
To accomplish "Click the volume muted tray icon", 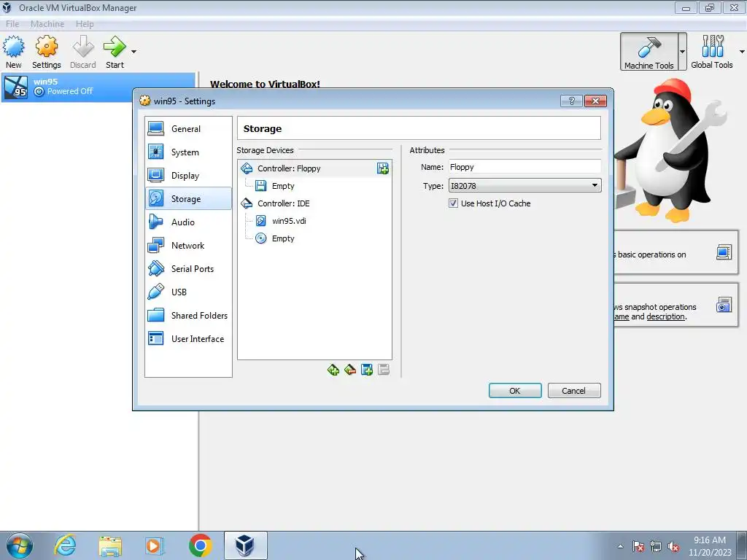I will tap(673, 547).
